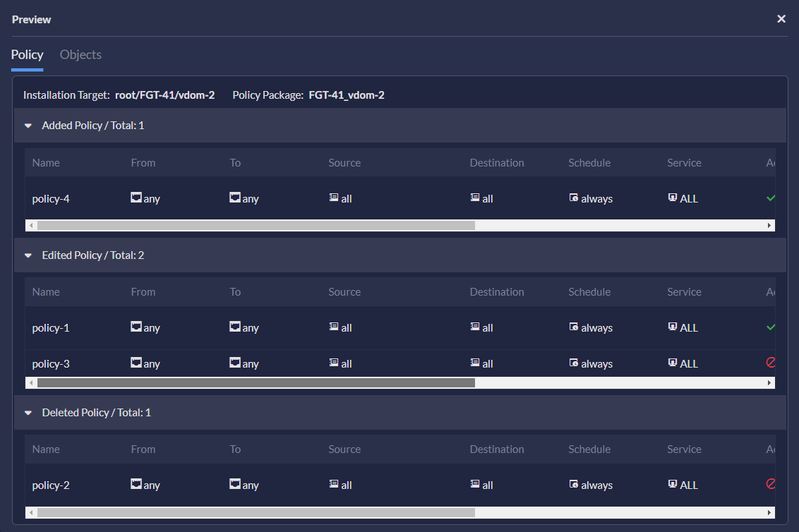Click left arrow of Edited Policy scrollbar

tap(31, 382)
